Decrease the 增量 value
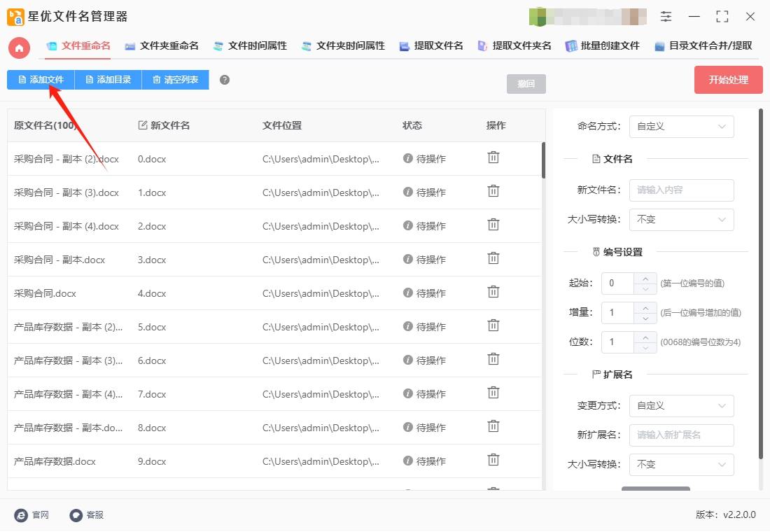Viewport: 770px width, 532px height. [x=645, y=318]
